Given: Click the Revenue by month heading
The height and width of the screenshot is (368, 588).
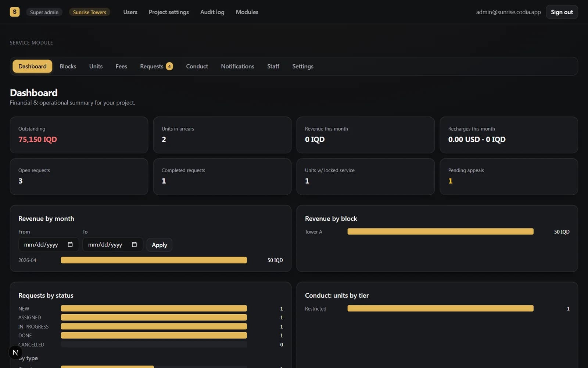Looking at the screenshot, I should click(46, 219).
